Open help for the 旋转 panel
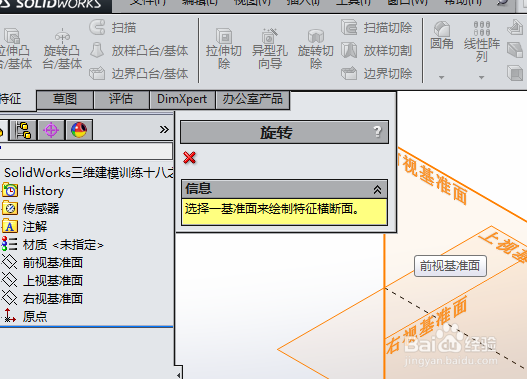Screen dimensions: 527x379 [x=377, y=132]
